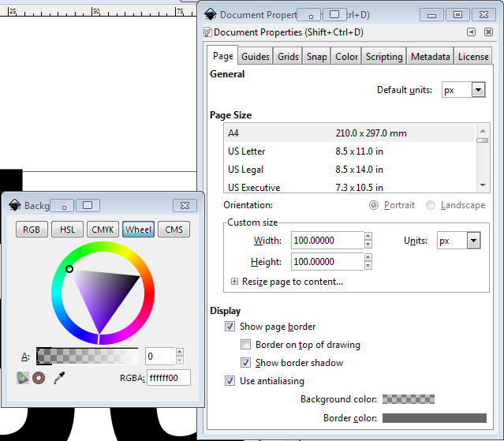504x441 pixels.
Task: Click Inkscape logo in Document Properties titlebar
Action: [211, 14]
